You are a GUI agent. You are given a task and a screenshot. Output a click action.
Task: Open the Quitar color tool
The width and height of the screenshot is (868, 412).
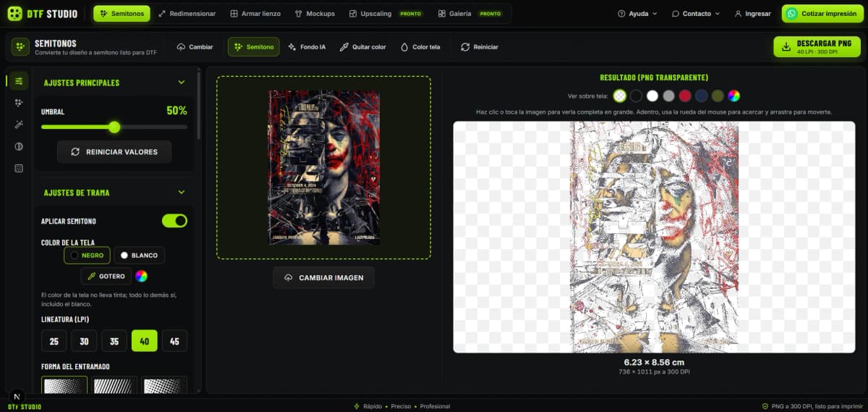point(362,47)
